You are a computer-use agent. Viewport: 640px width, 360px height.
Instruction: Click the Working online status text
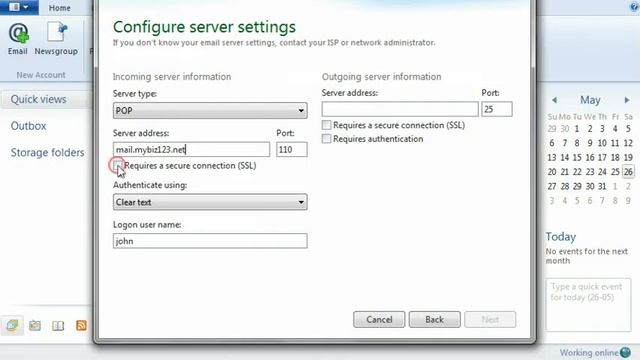(589, 353)
